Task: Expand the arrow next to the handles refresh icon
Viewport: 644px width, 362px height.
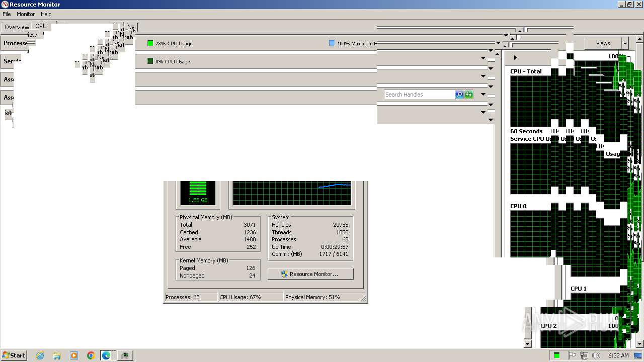Action: [483, 95]
